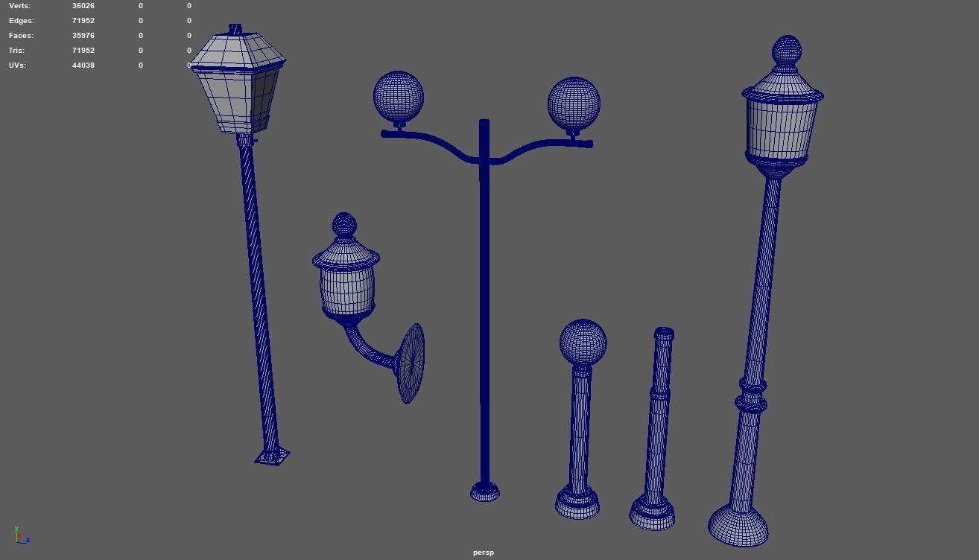The height and width of the screenshot is (560, 979).
Task: Select the Faces: label in HUD
Action: pos(21,36)
